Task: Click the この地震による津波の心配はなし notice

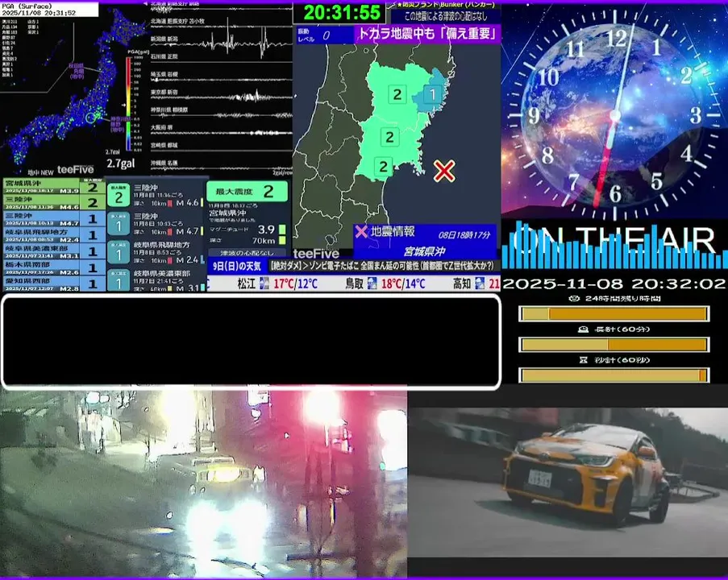Action: pyautogui.click(x=446, y=16)
